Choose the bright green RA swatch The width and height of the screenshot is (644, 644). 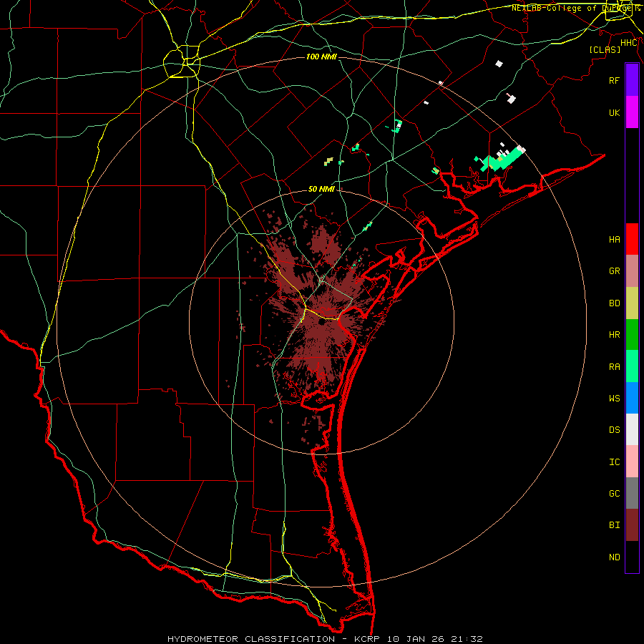point(632,366)
